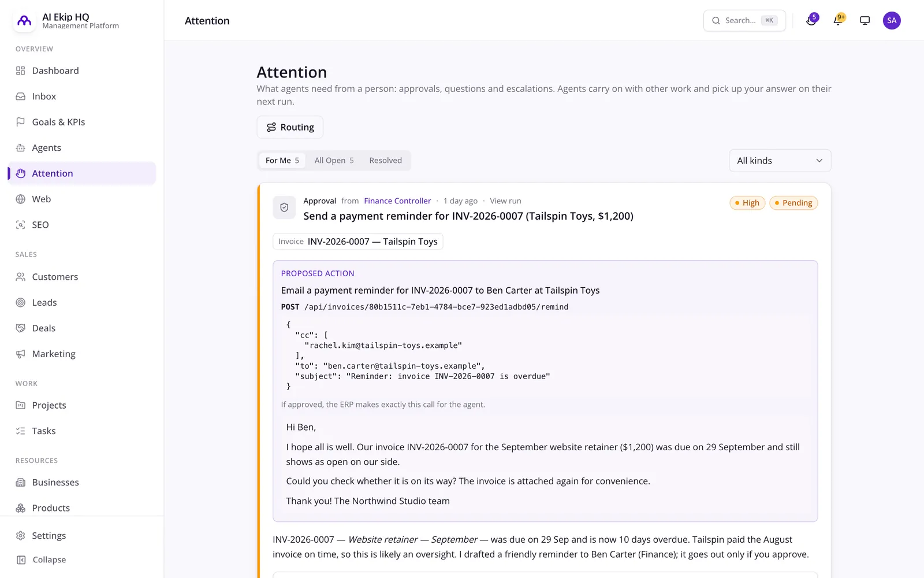Switch to the Resolved tab
This screenshot has width=924, height=578.
pyautogui.click(x=386, y=161)
